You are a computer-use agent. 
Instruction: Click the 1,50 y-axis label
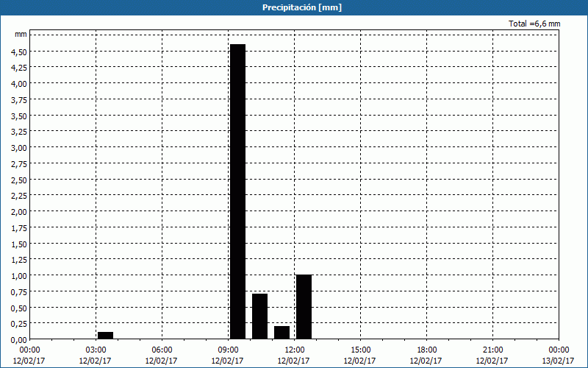pyautogui.click(x=19, y=244)
